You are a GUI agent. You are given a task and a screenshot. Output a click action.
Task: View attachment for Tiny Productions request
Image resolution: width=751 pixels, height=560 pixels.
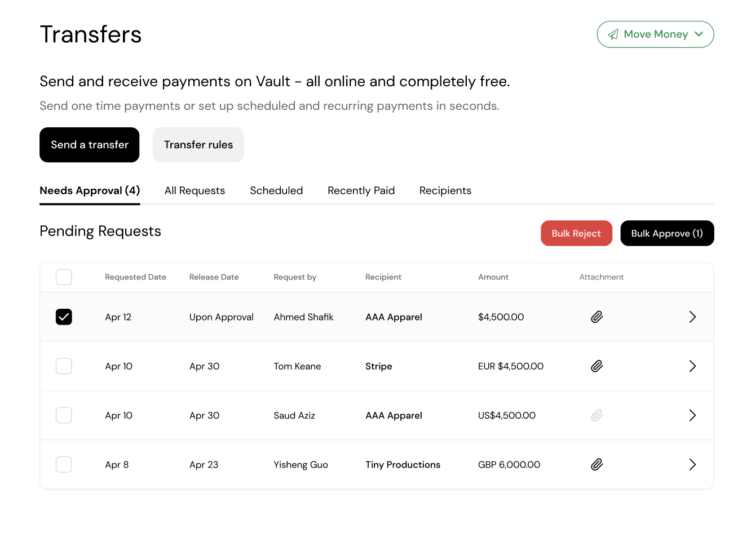coord(597,465)
